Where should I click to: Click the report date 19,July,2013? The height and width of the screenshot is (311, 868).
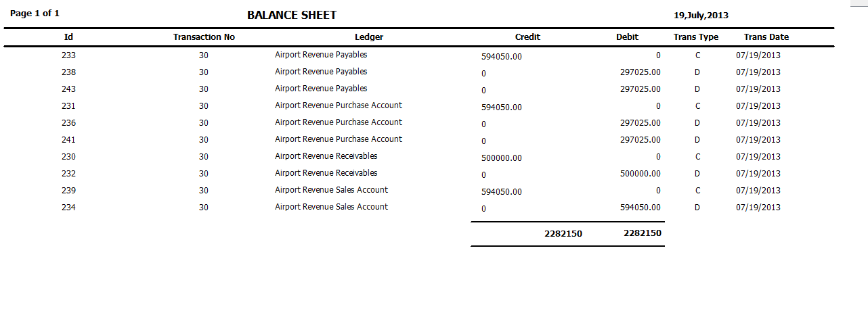[701, 16]
